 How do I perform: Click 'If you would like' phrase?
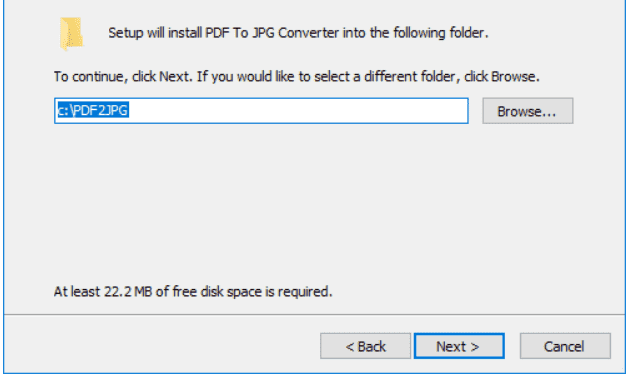245,76
